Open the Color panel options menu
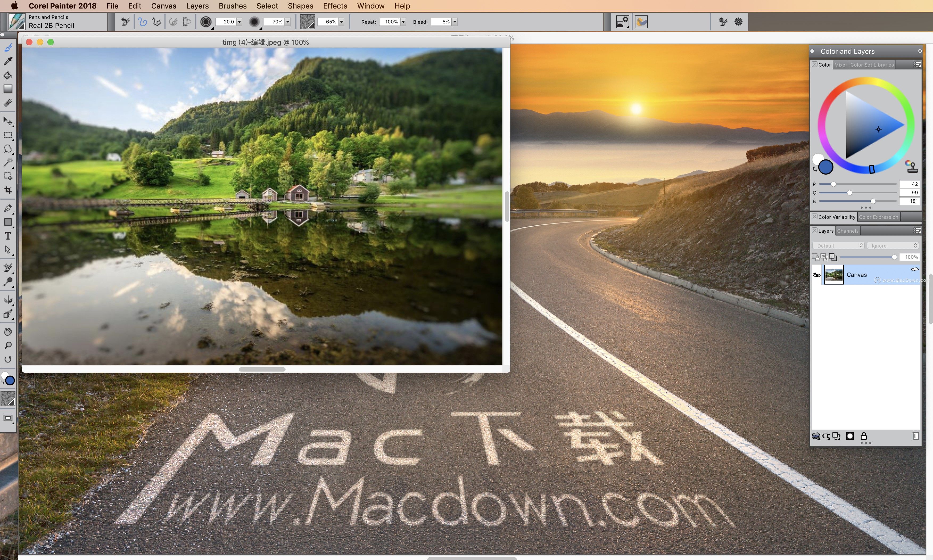The height and width of the screenshot is (560, 933). (917, 64)
